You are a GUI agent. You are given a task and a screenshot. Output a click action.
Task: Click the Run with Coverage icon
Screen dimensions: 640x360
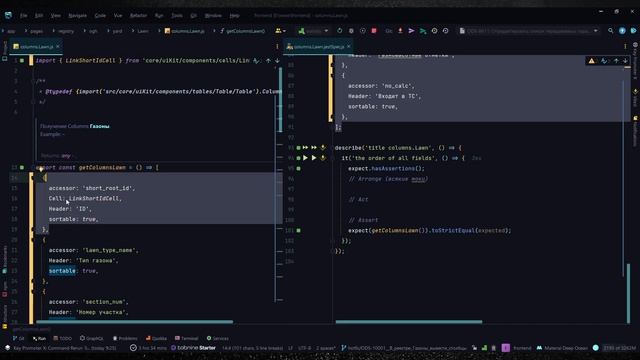pos(362,31)
